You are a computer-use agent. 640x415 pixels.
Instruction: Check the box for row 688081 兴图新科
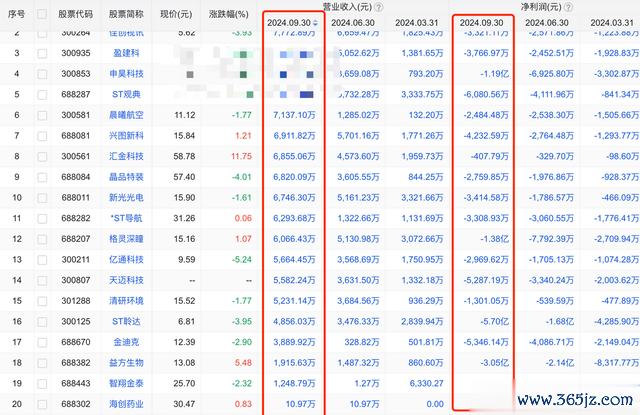coord(42,136)
